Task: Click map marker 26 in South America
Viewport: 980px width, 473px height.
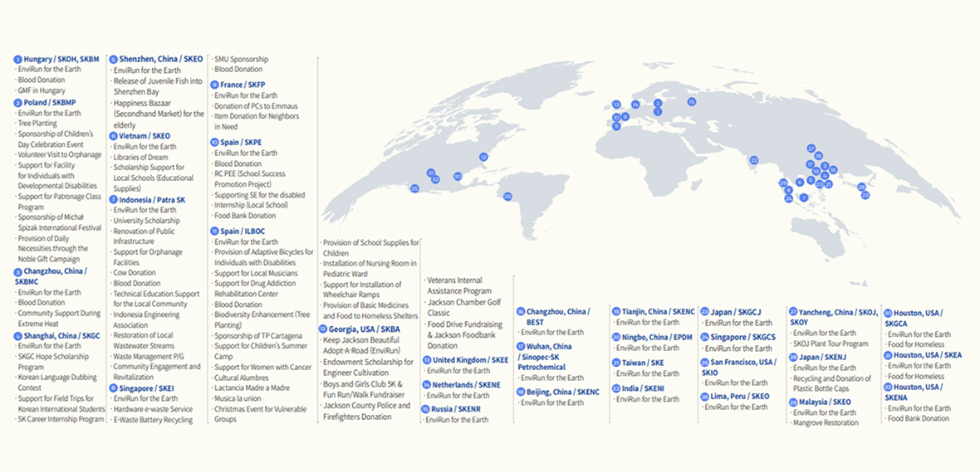Action: [x=507, y=197]
